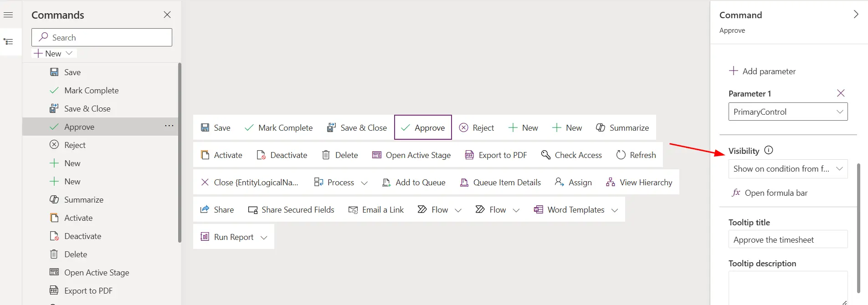Click Refresh in the command bar
This screenshot has width=868, height=305.
coord(636,155)
